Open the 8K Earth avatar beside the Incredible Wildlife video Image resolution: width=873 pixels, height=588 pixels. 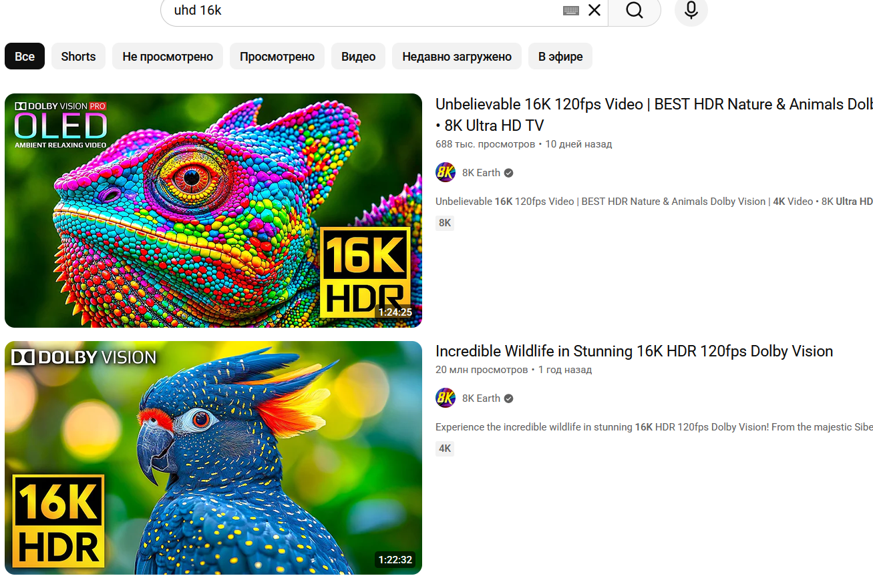pos(446,398)
